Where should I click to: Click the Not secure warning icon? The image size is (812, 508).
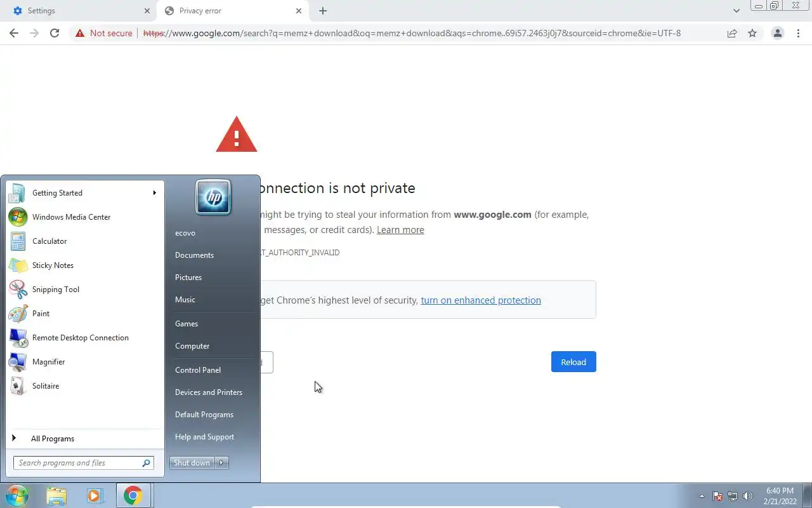pos(80,33)
